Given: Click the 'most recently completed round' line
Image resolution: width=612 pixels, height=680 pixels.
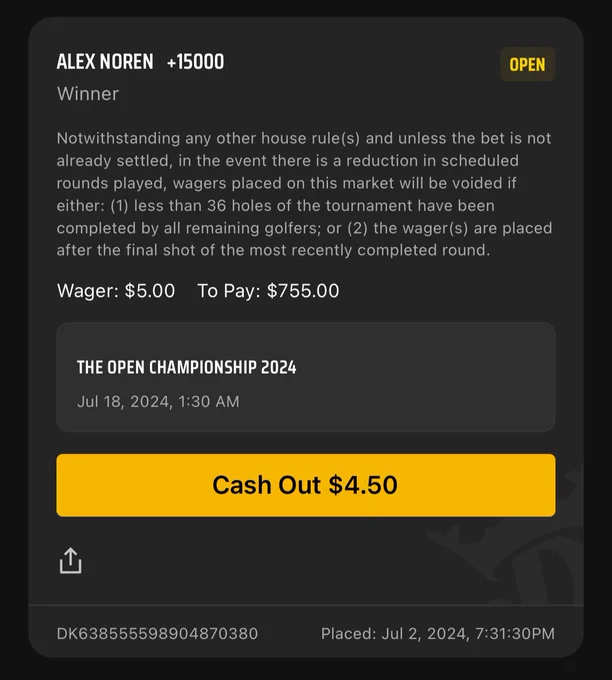Looking at the screenshot, I should click(x=273, y=250).
